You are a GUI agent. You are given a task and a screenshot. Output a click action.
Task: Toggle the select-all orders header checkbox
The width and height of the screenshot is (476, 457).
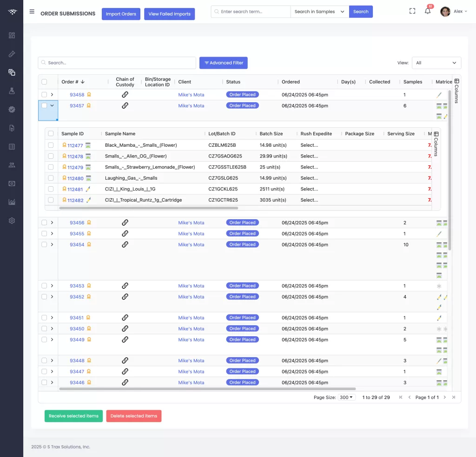pyautogui.click(x=44, y=82)
